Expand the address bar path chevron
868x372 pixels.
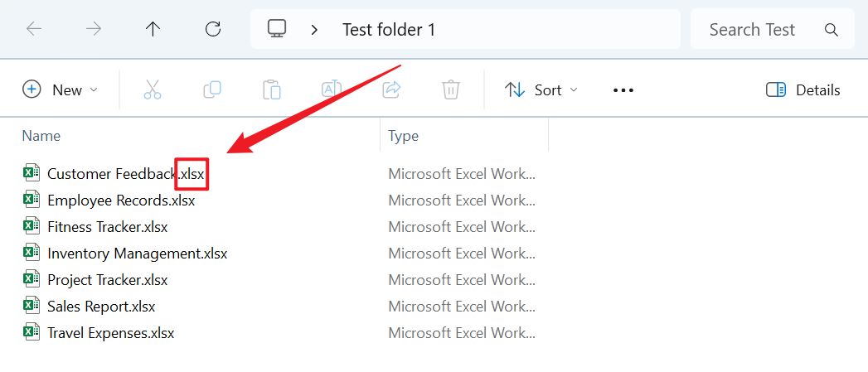(x=314, y=30)
